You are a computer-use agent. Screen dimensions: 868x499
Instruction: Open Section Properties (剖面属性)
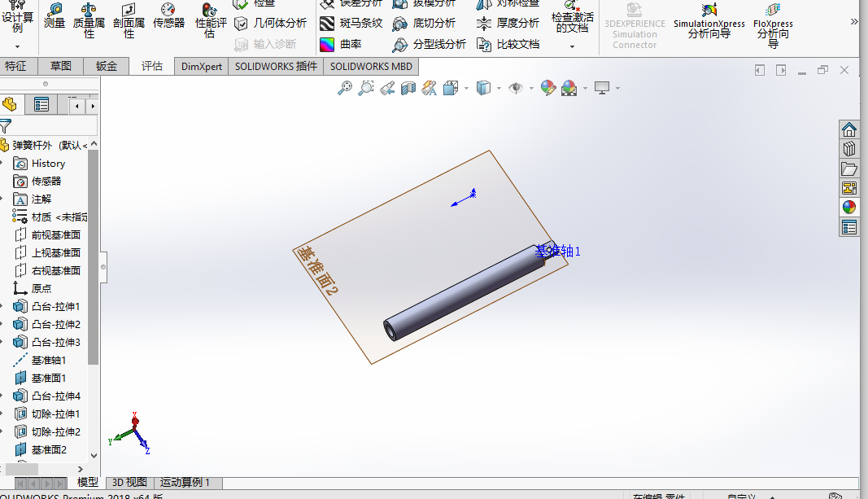click(x=129, y=20)
